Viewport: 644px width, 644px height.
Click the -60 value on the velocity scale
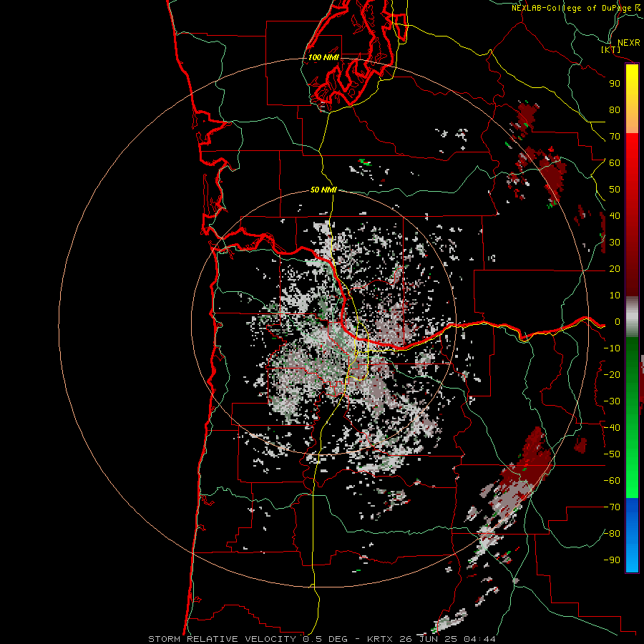tap(612, 481)
